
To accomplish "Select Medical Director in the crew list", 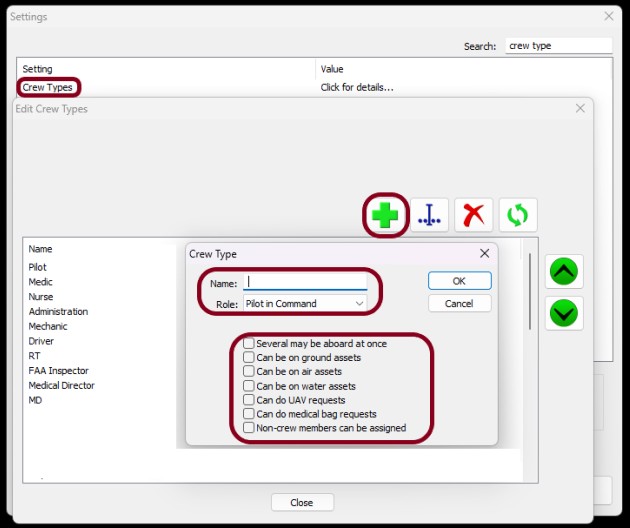I will [x=61, y=385].
